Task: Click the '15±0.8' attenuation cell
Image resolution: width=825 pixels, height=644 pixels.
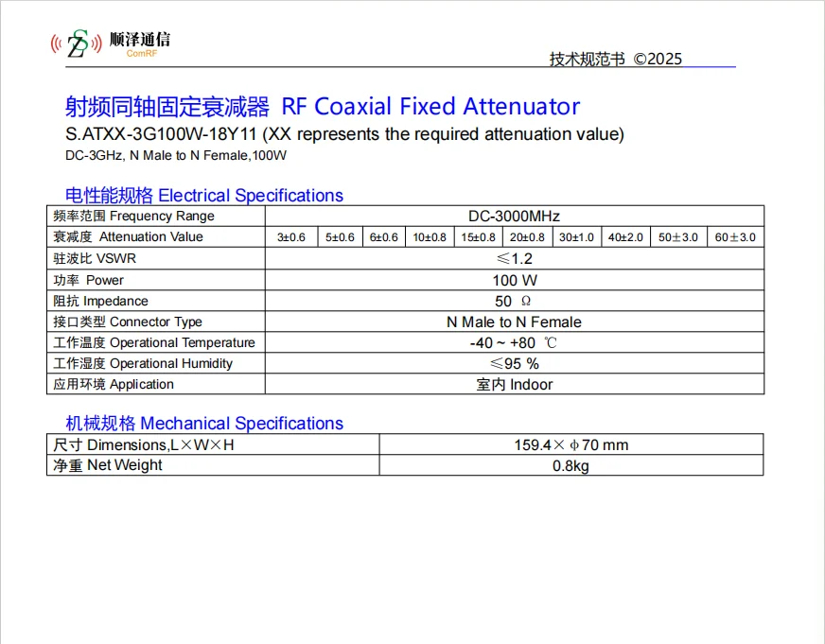Action: 479,237
